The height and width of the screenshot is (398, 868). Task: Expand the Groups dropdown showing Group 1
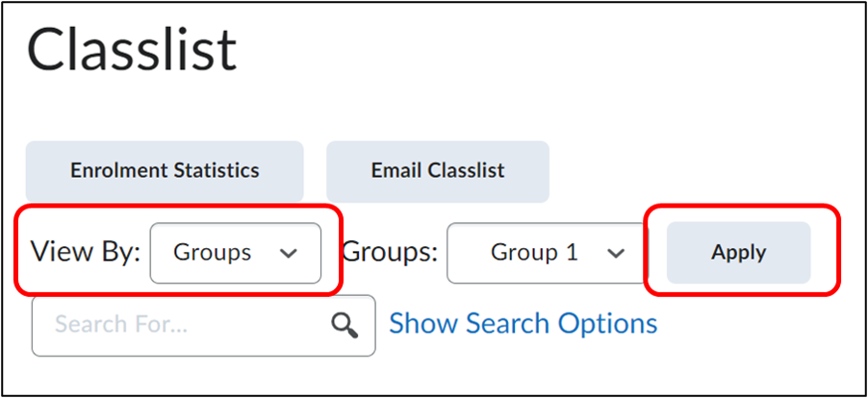pos(548,254)
